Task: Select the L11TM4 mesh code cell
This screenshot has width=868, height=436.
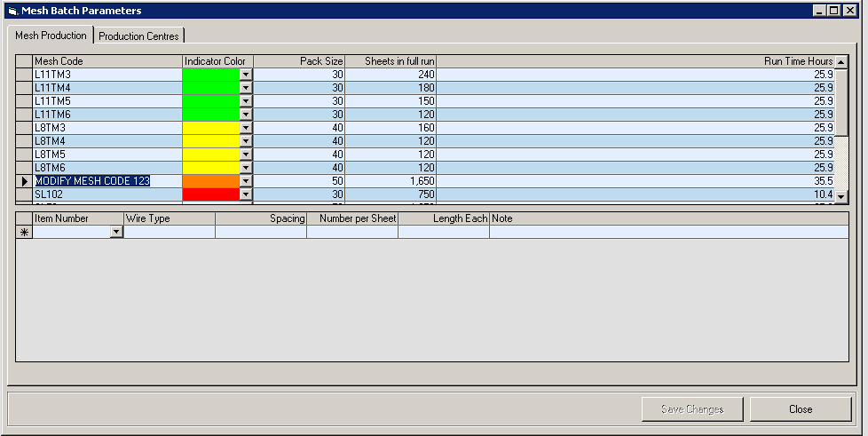Action: (x=107, y=88)
